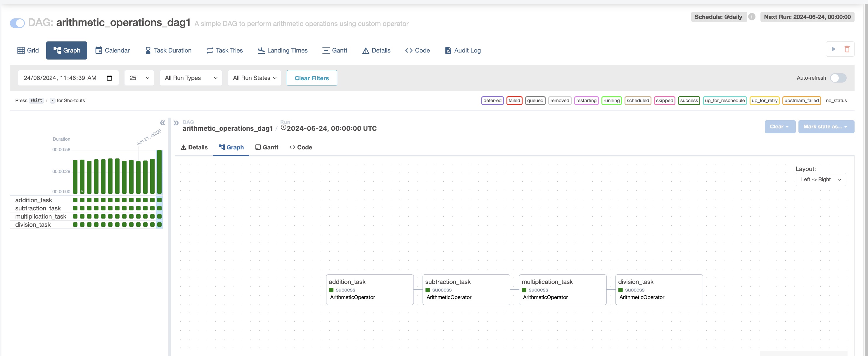Change the Left -> Right layout dropdown
This screenshot has width=868, height=356.
[x=821, y=180]
